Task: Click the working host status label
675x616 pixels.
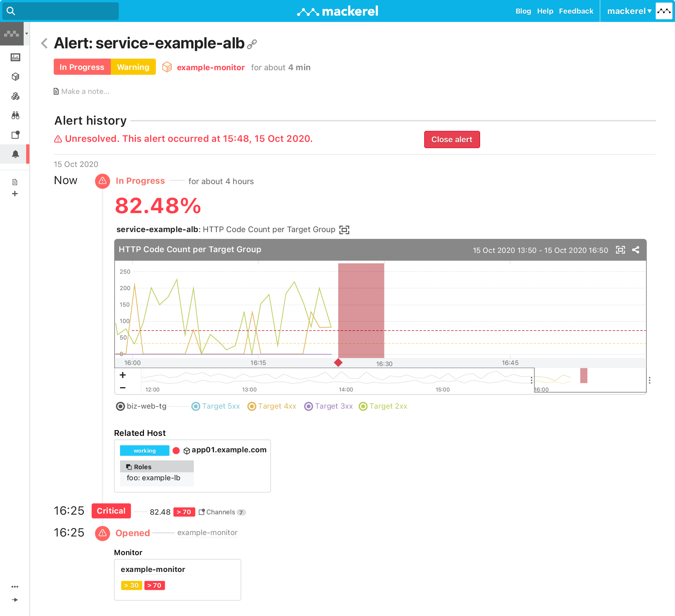Action: click(x=145, y=451)
